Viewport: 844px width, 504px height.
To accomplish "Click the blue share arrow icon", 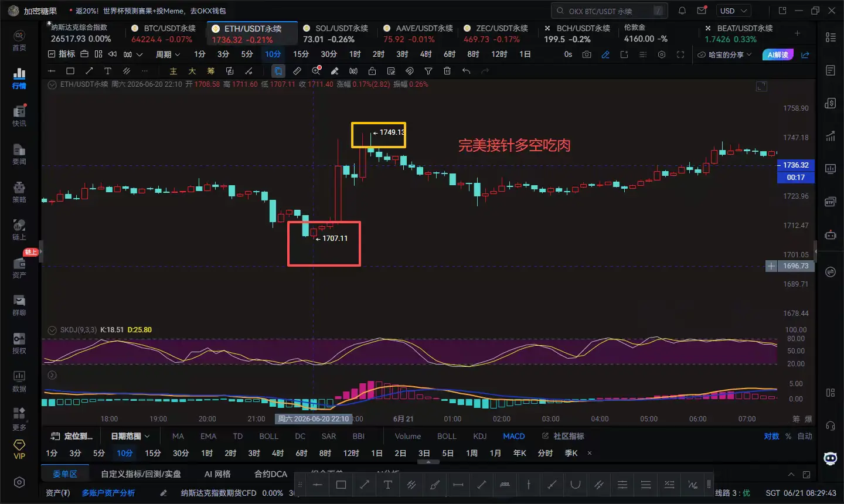I will 805,55.
